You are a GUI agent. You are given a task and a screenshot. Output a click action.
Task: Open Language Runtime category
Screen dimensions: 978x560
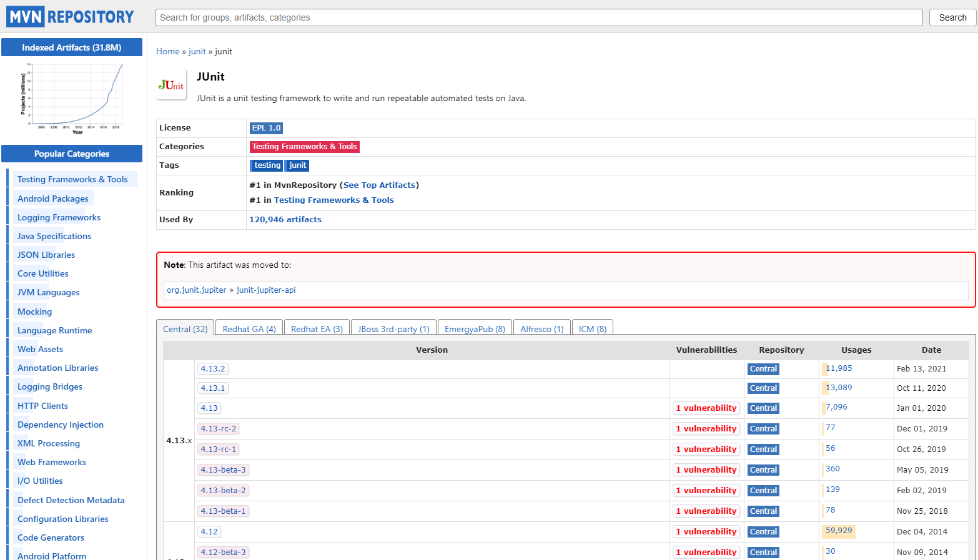point(55,330)
